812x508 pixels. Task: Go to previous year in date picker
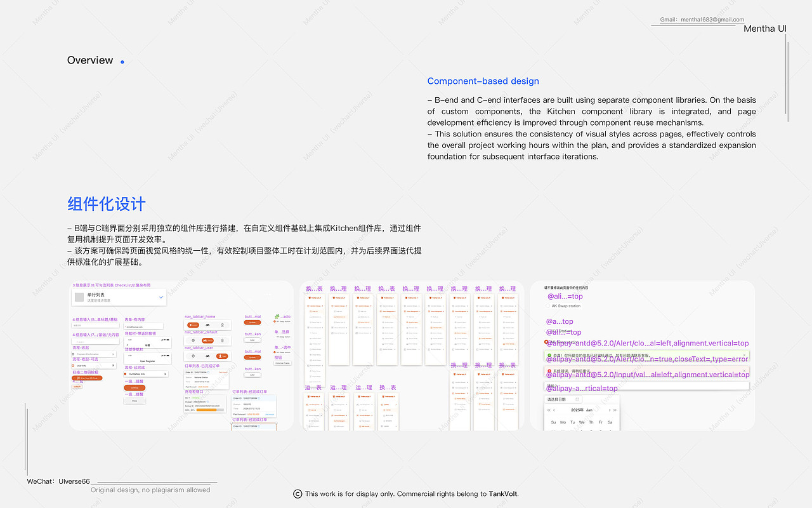549,410
